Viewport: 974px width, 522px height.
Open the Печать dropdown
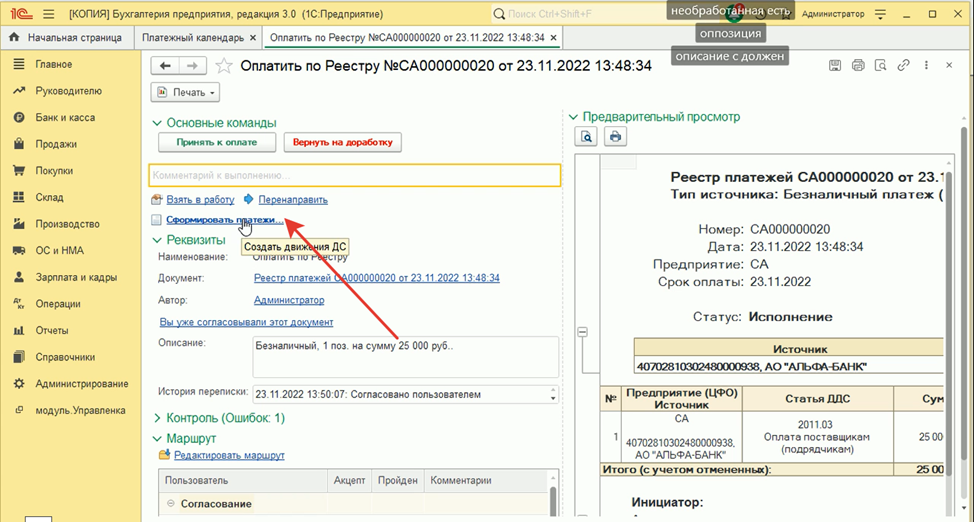point(185,93)
